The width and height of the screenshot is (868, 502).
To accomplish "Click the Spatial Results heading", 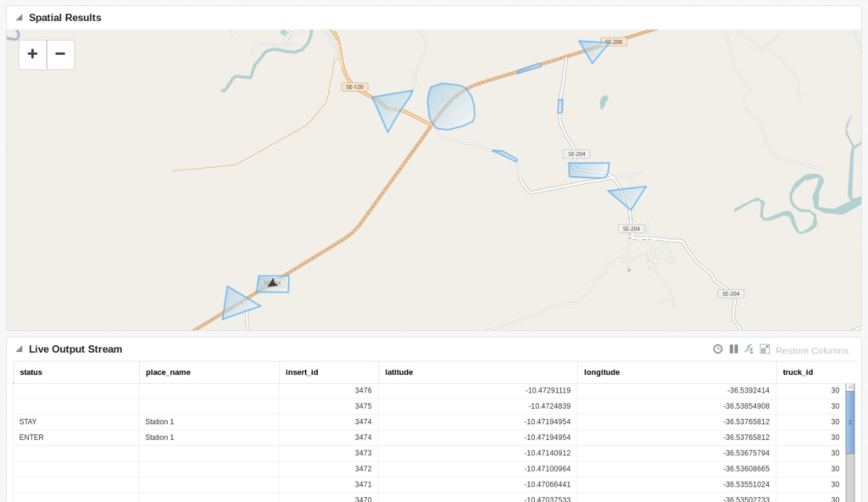I will pyautogui.click(x=64, y=18).
